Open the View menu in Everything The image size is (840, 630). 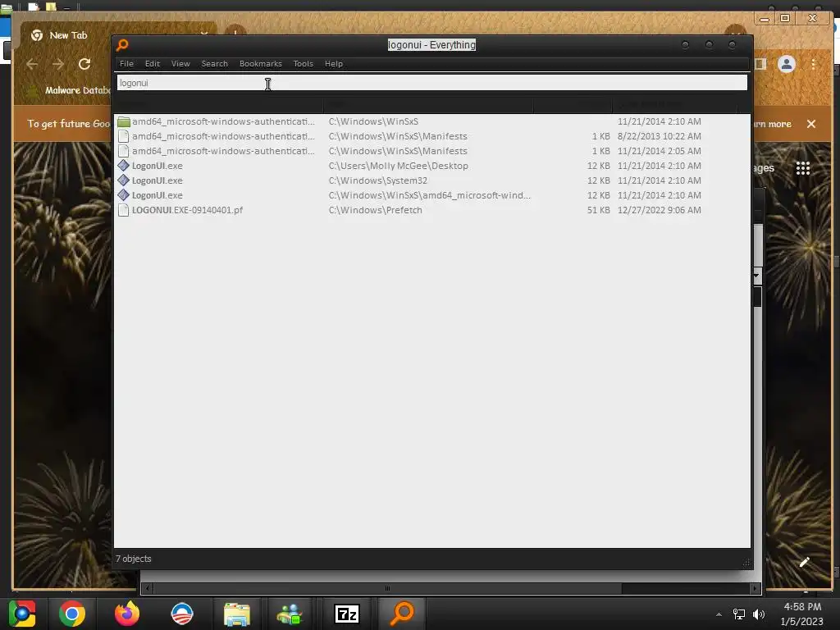pos(180,64)
